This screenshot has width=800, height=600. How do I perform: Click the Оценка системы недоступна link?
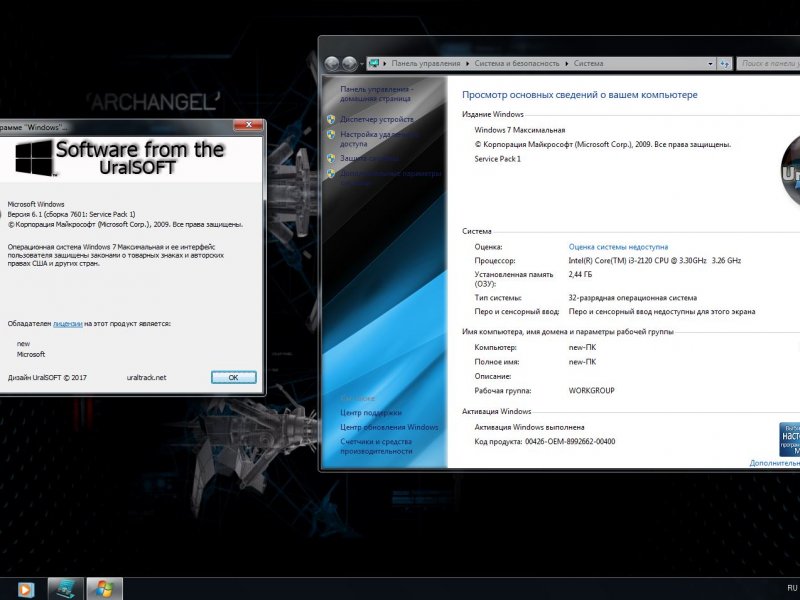[x=618, y=247]
